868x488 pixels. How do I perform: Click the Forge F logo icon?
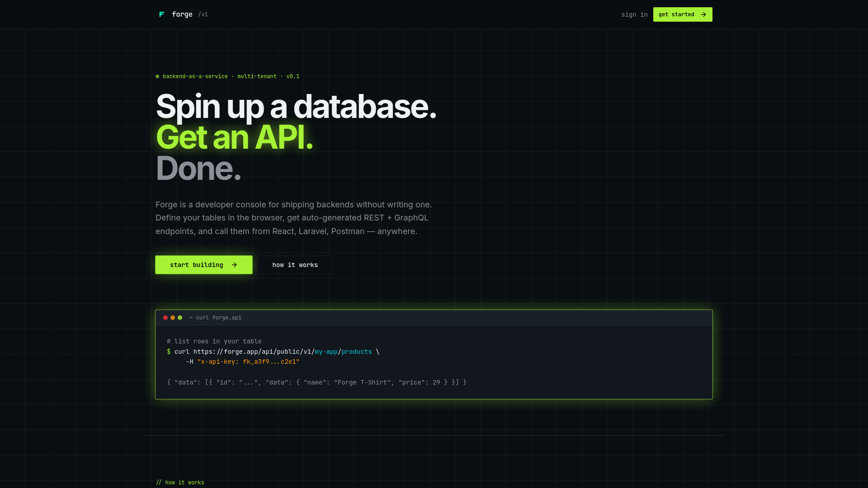[161, 14]
